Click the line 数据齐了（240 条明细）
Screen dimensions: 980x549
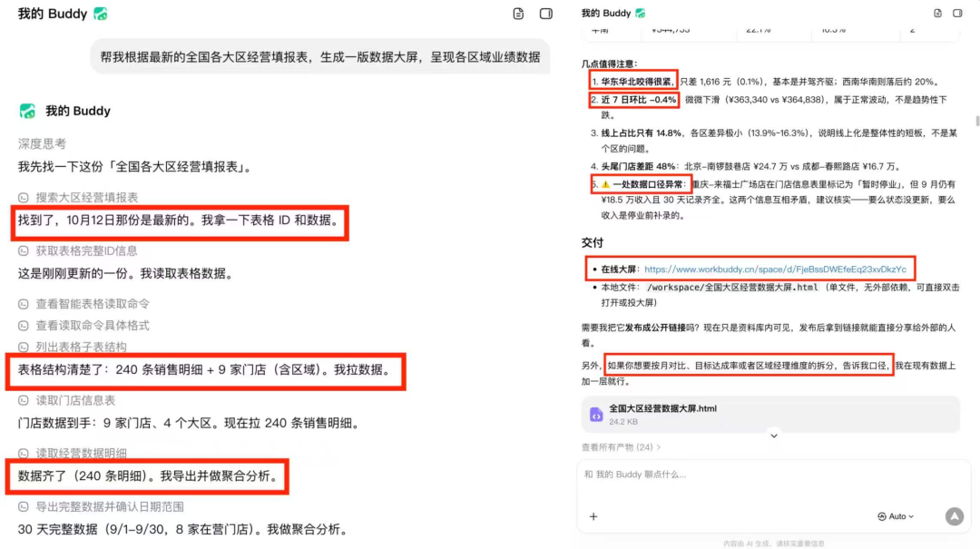pyautogui.click(x=148, y=475)
